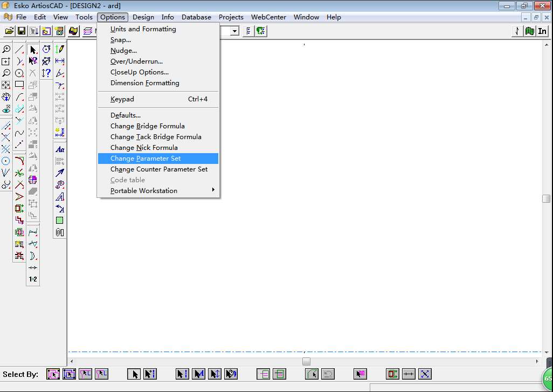This screenshot has width=553, height=392.
Task: Select the horizontal distance dimension tool
Action: coord(60,61)
